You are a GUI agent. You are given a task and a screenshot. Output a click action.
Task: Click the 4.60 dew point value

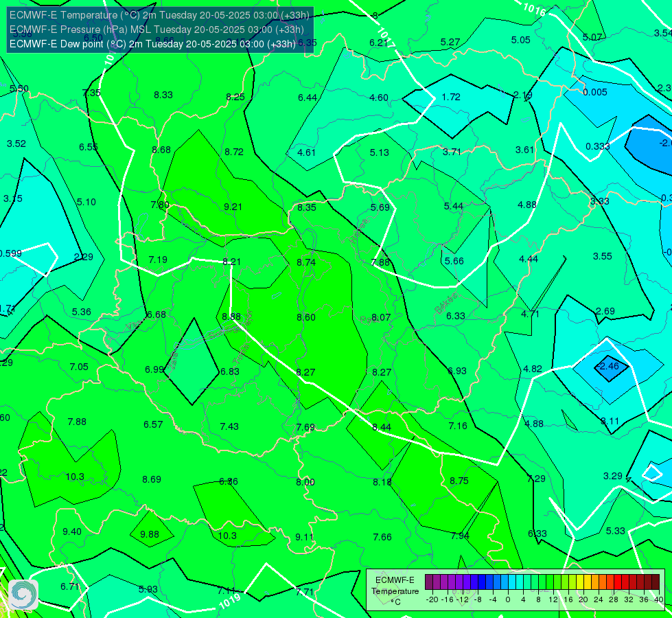tap(379, 98)
